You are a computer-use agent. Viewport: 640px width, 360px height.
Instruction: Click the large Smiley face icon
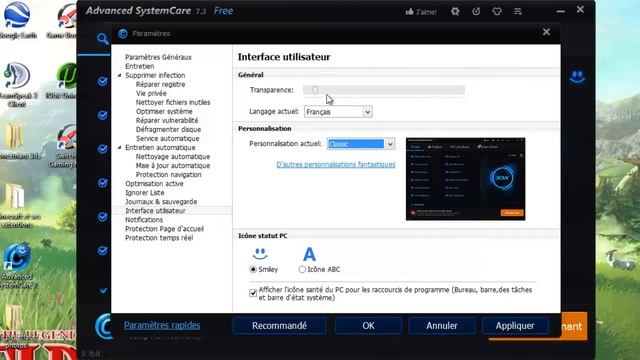pyautogui.click(x=260, y=254)
